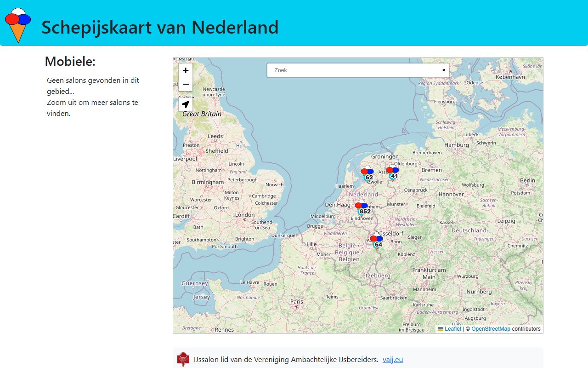Click the Den Haag label on the map
This screenshot has height=368, width=588.
[338, 205]
